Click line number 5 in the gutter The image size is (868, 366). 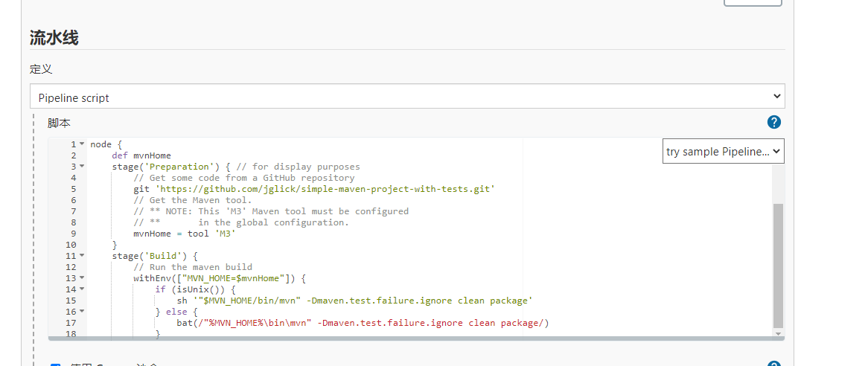(x=73, y=189)
